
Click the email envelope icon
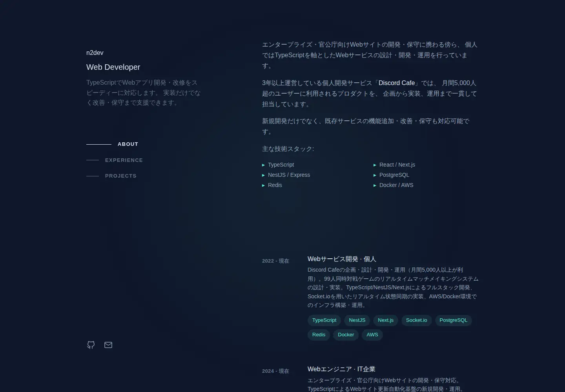(108, 345)
